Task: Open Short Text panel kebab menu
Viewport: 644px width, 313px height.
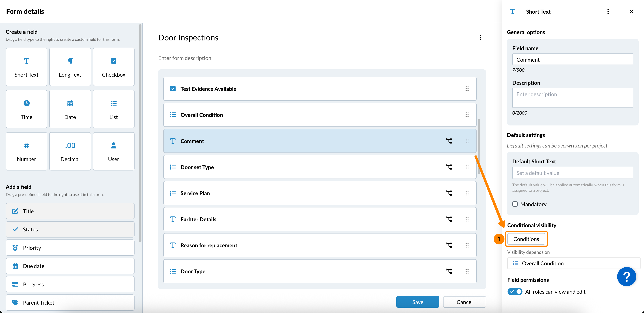Action: [608, 12]
